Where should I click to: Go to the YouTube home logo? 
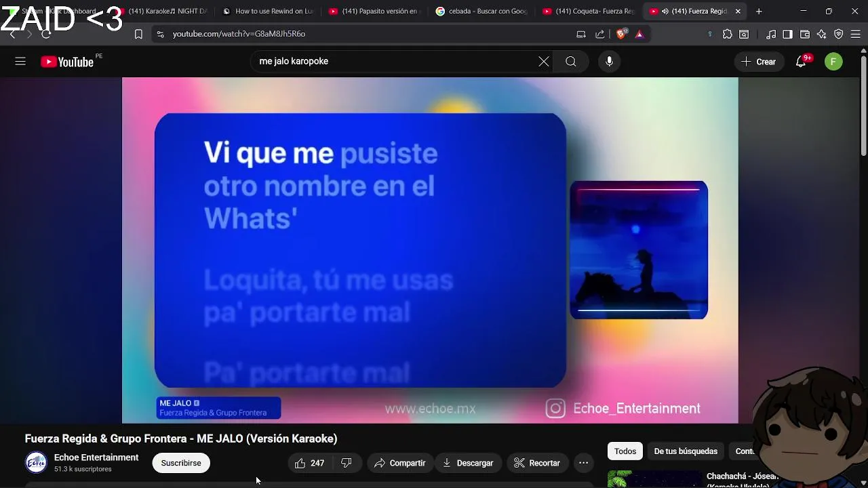point(67,62)
